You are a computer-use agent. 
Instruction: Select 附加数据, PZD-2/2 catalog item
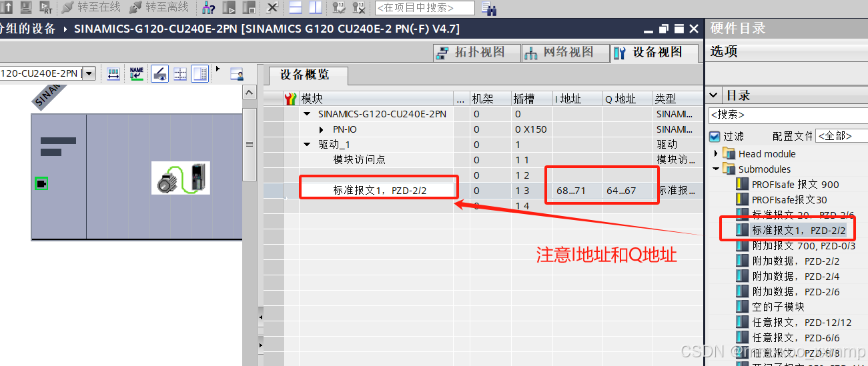(788, 261)
